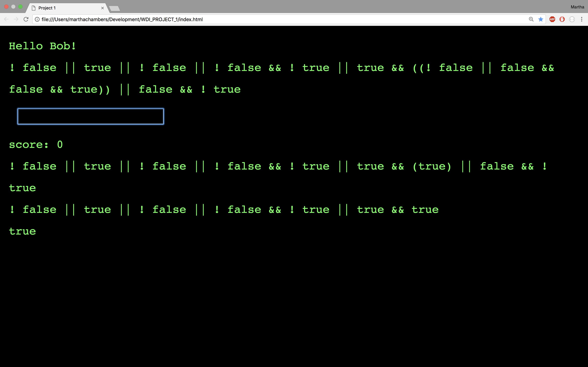The image size is (588, 367).
Task: Open Chrome's three-dot menu
Action: click(x=582, y=19)
